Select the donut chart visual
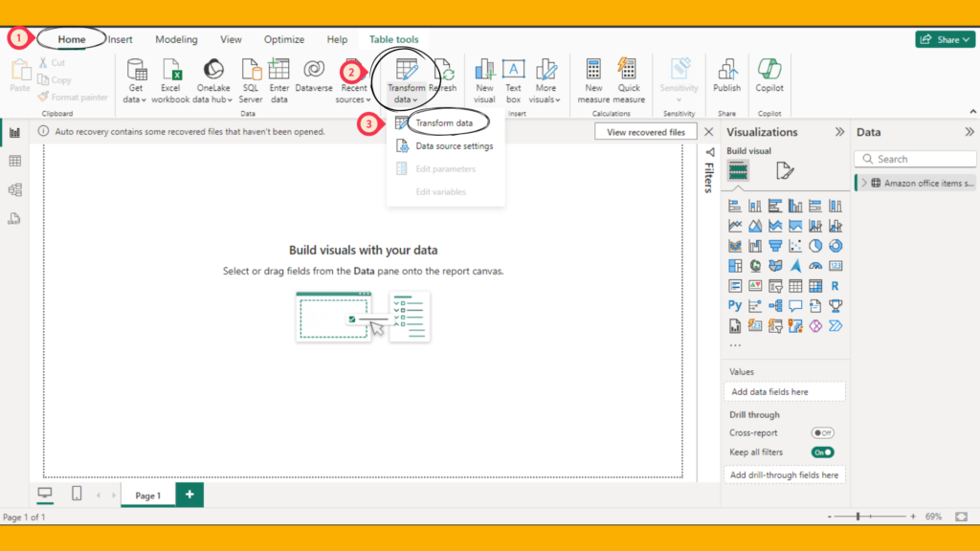This screenshot has height=551, width=980. point(835,246)
